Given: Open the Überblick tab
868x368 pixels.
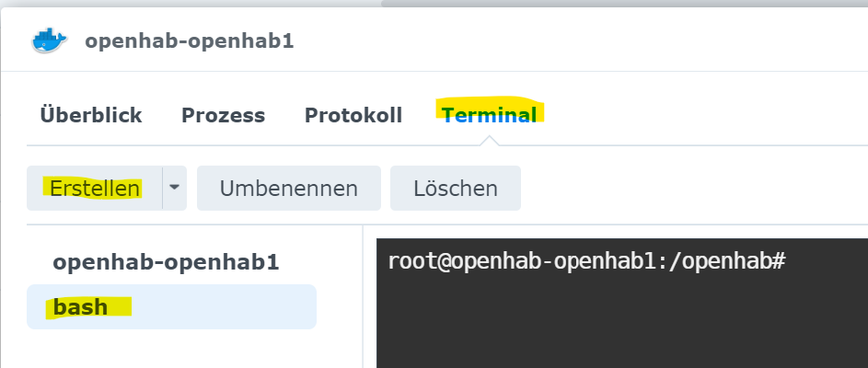Looking at the screenshot, I should (x=90, y=115).
